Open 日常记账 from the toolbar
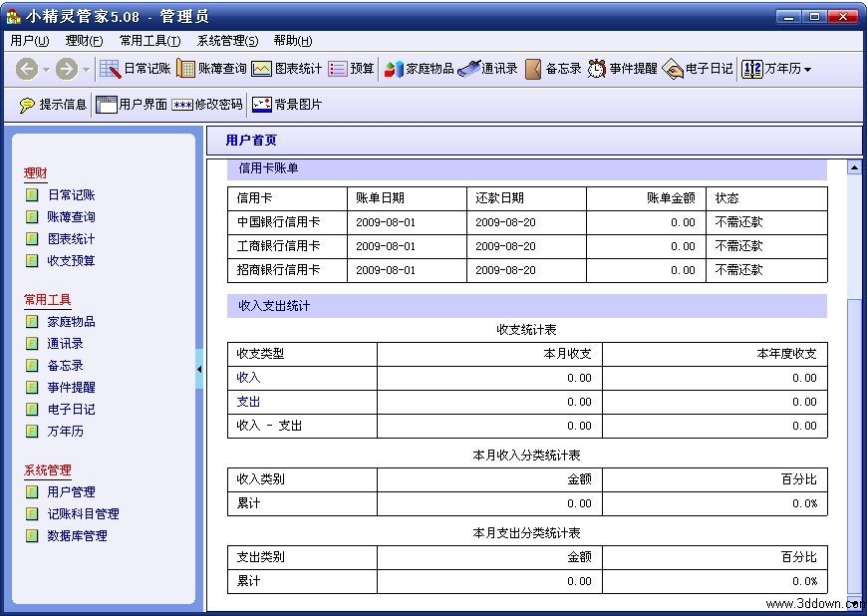This screenshot has width=867, height=616. (135, 69)
